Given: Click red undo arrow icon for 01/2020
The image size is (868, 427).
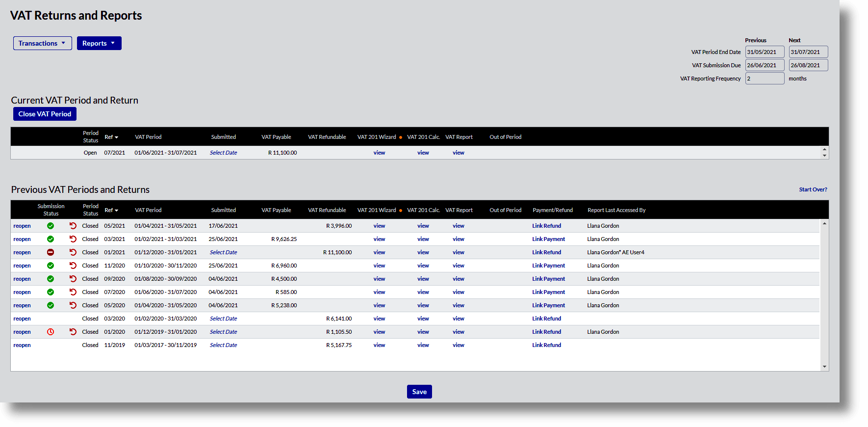Looking at the screenshot, I should point(73,332).
